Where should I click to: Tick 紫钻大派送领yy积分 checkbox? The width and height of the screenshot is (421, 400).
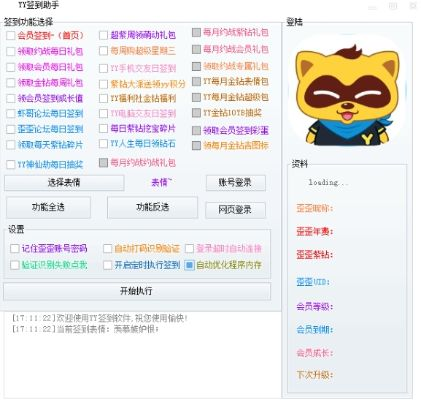[x=103, y=84]
